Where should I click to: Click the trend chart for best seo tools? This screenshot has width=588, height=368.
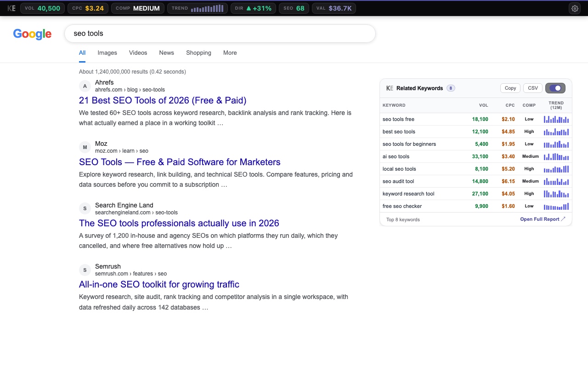[x=556, y=132]
